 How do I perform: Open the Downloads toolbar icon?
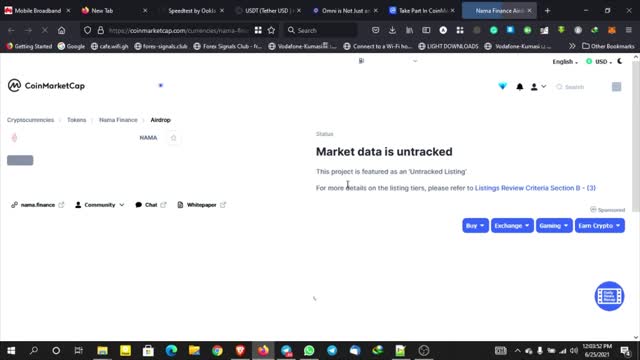[392, 30]
